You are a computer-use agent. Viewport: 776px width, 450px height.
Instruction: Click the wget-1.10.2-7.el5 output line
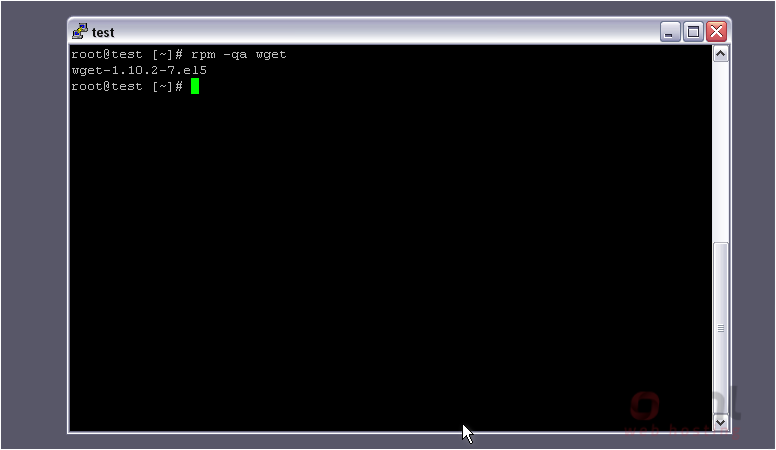139,70
